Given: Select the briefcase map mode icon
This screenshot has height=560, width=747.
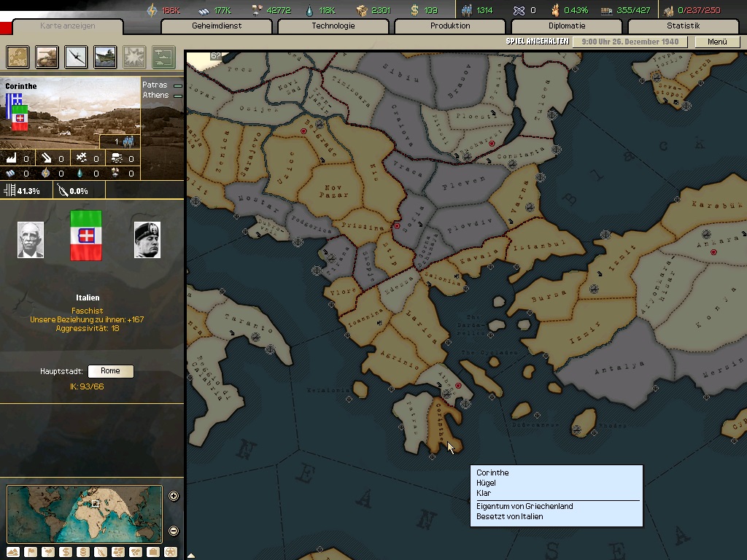Looking at the screenshot, I should [x=153, y=552].
